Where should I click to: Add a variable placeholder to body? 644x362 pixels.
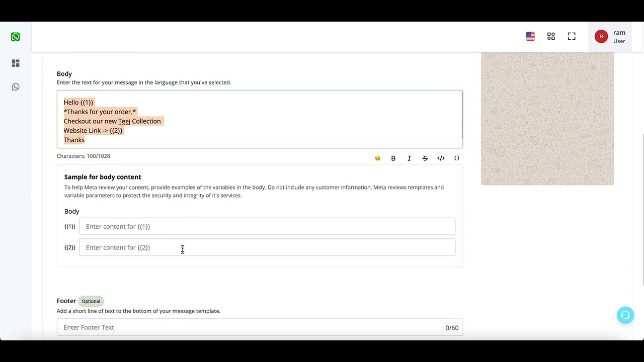click(457, 158)
